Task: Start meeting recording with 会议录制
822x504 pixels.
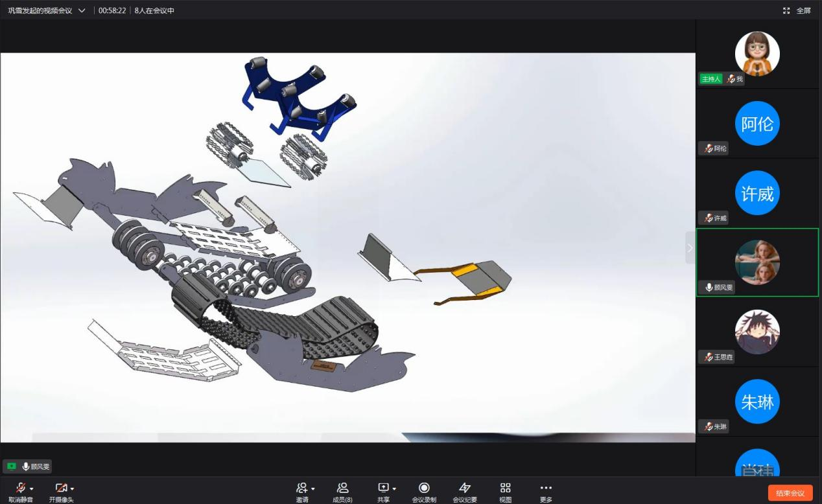Action: pyautogui.click(x=424, y=488)
